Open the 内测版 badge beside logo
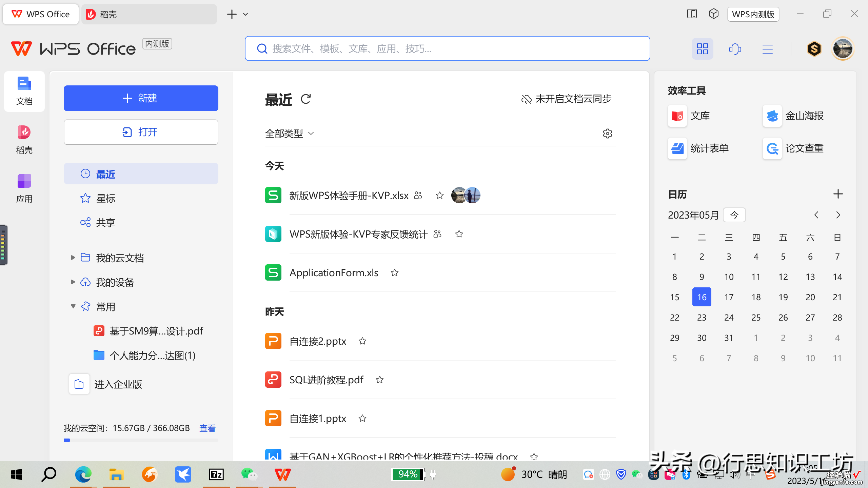This screenshot has height=488, width=868. coord(157,44)
